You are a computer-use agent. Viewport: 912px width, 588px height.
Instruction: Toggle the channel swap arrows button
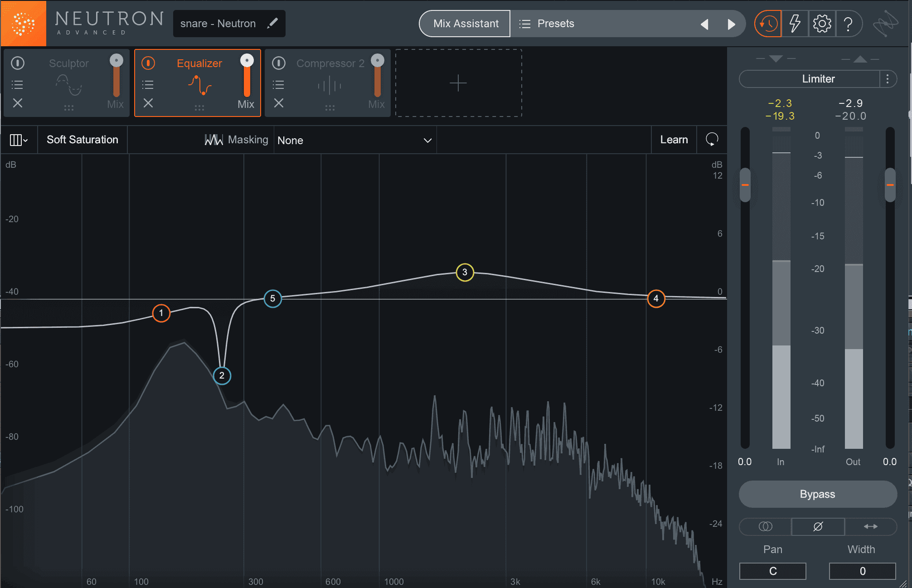pos(871,526)
